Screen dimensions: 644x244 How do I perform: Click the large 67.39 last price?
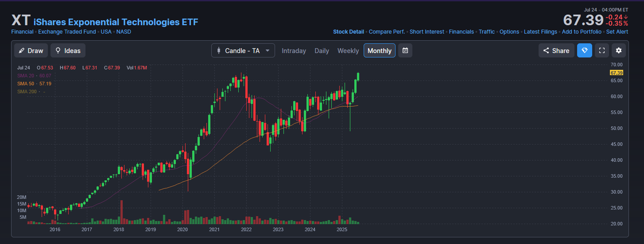point(583,20)
